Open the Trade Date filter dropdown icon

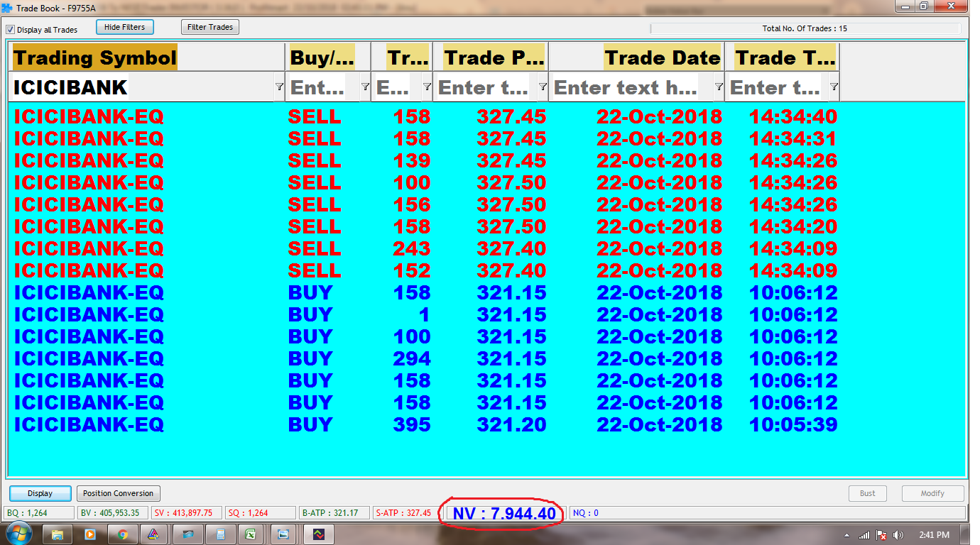[719, 87]
